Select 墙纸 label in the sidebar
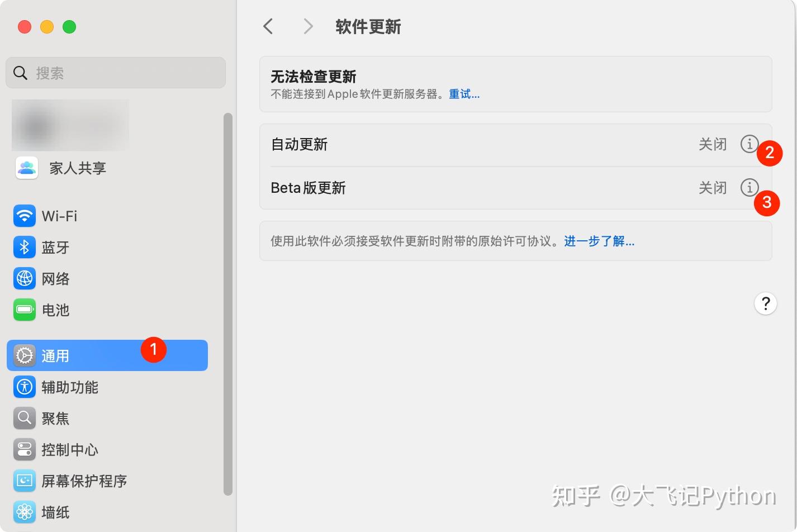Viewport: 797px width, 532px height. [x=56, y=512]
